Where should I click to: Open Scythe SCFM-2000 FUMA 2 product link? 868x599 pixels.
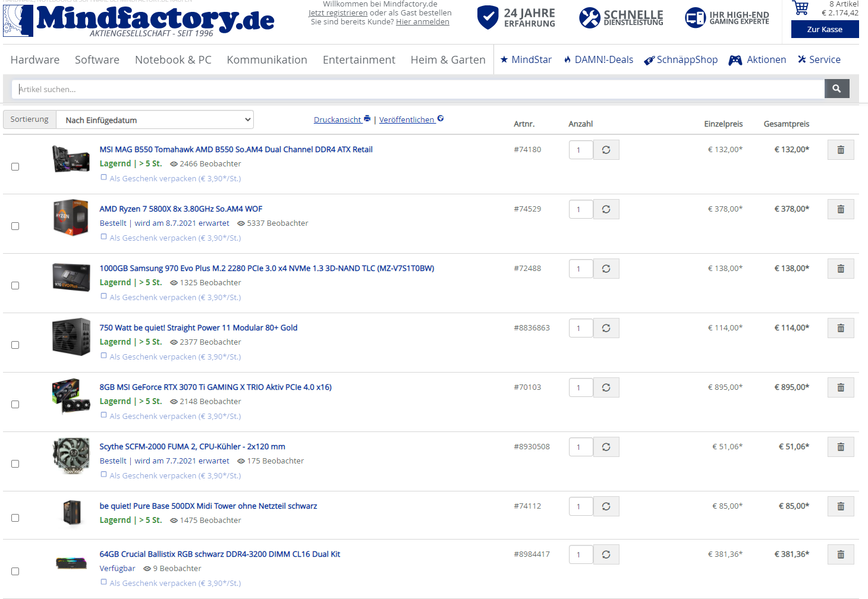[192, 446]
